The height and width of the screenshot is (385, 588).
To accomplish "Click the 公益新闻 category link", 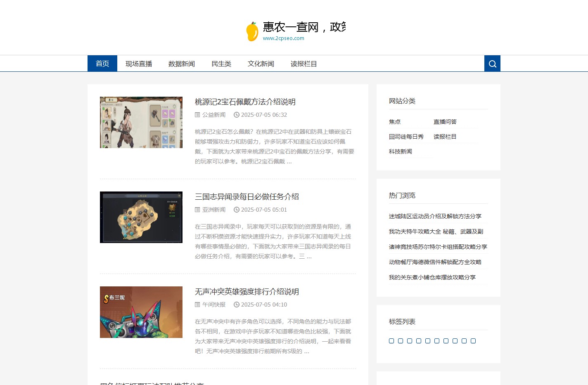I will (214, 115).
